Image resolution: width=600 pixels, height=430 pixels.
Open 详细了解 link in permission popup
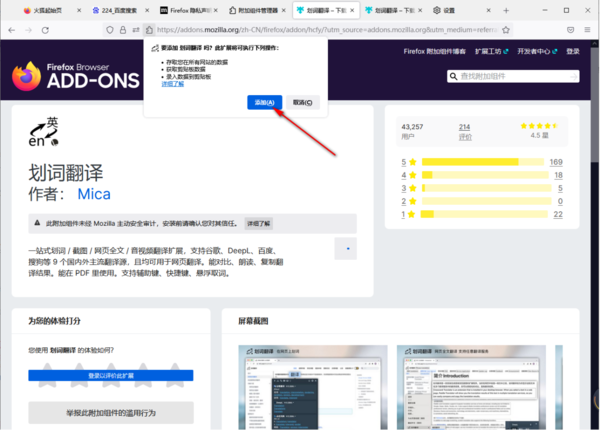point(172,84)
